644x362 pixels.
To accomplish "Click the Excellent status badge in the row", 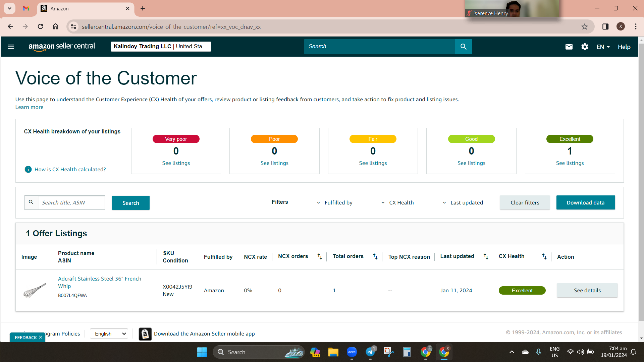I will click(522, 290).
